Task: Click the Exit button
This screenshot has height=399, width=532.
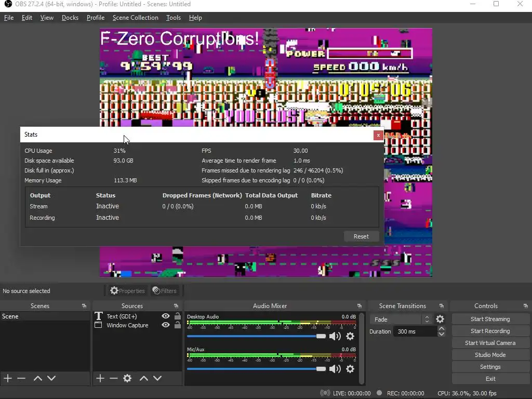Action: 490,379
